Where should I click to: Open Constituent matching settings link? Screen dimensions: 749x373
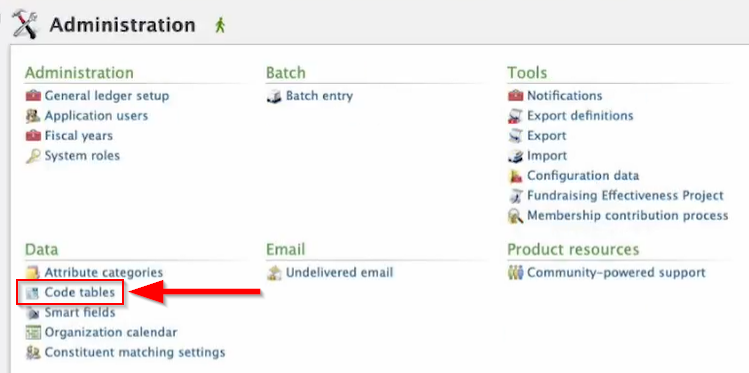coord(135,352)
